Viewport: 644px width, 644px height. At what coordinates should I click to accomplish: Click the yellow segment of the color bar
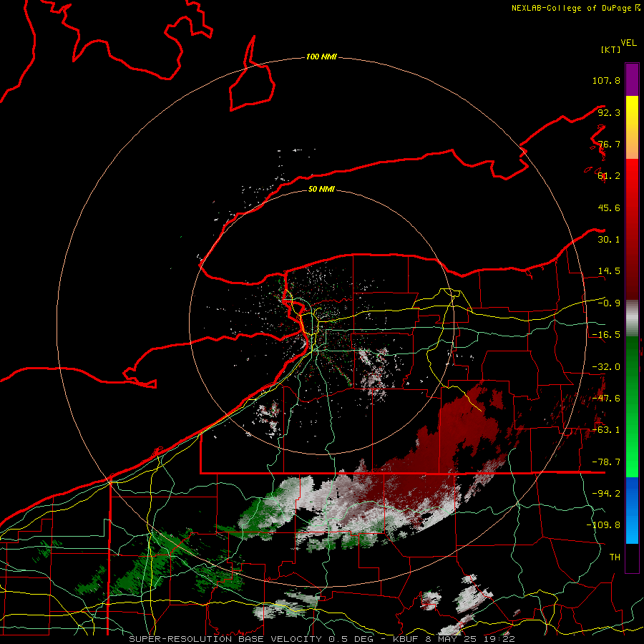point(632,111)
